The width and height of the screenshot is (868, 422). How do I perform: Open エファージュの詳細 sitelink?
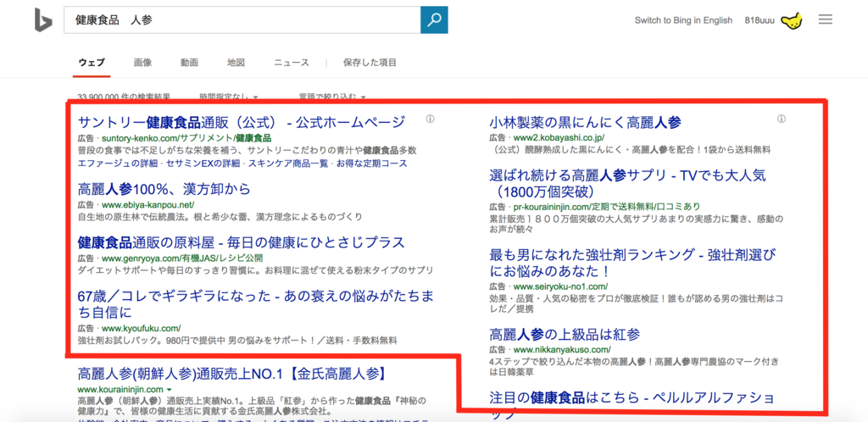[116, 164]
